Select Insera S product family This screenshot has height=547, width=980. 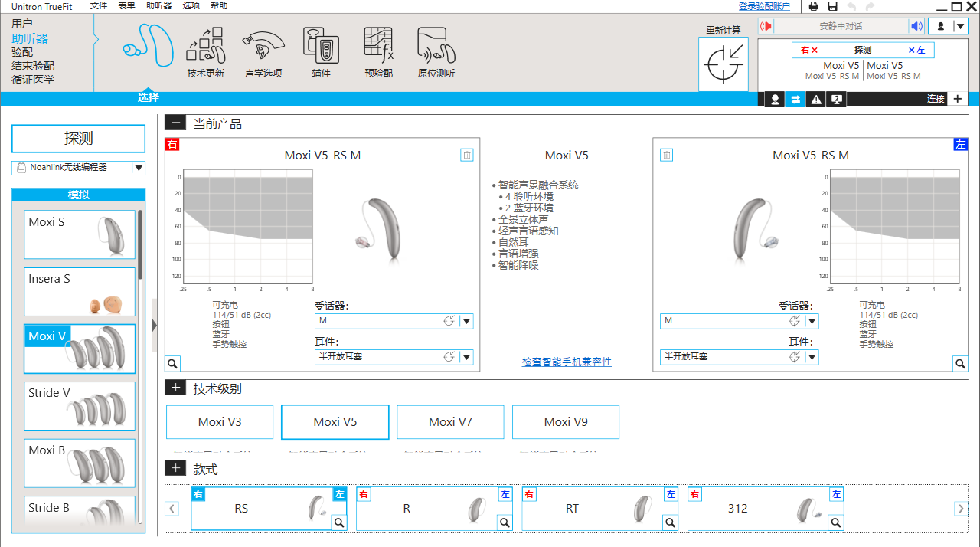click(x=80, y=292)
